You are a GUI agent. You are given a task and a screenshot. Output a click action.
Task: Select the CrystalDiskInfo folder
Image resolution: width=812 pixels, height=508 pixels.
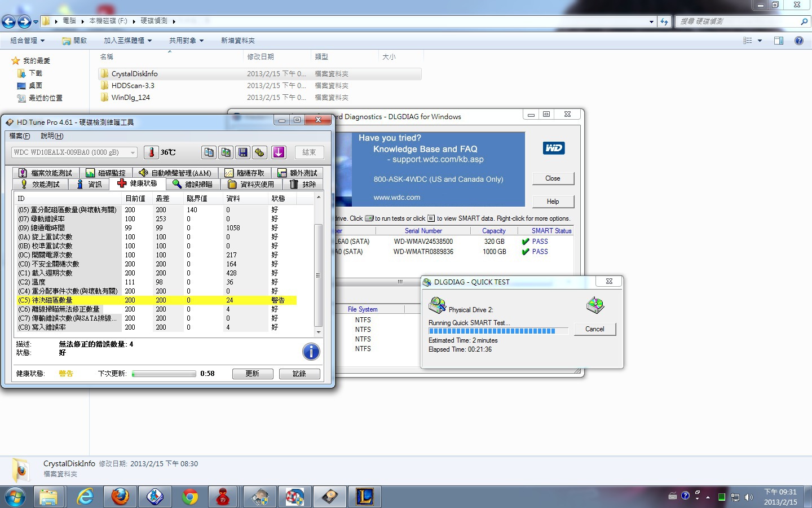coord(260,74)
